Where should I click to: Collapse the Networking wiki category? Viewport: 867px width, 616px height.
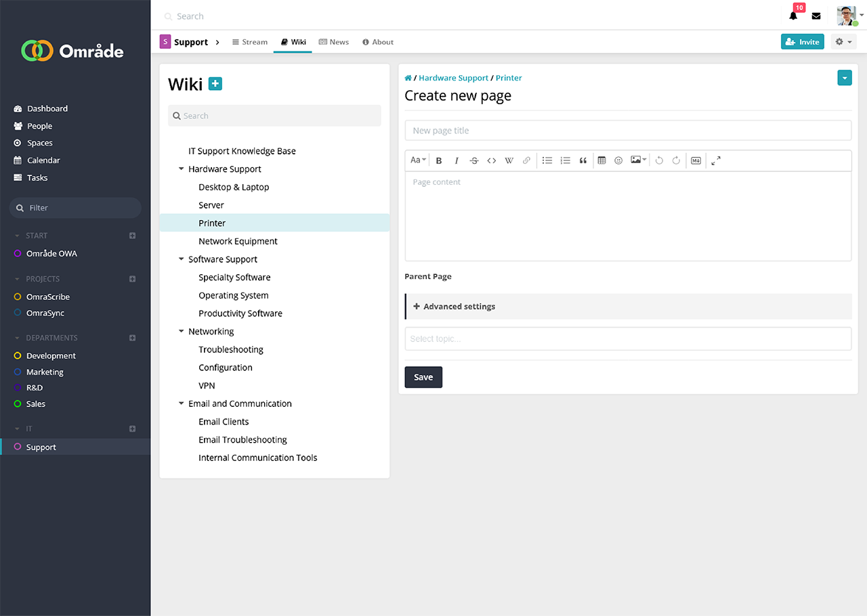[182, 332]
